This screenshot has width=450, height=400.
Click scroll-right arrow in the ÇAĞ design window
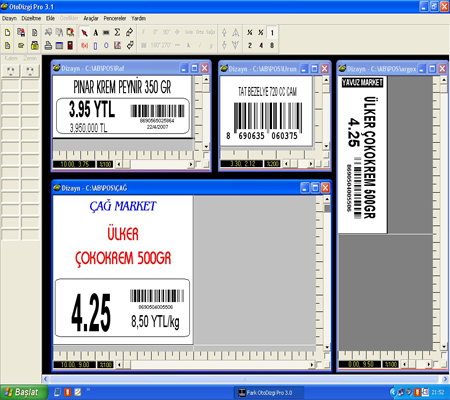click(x=312, y=365)
